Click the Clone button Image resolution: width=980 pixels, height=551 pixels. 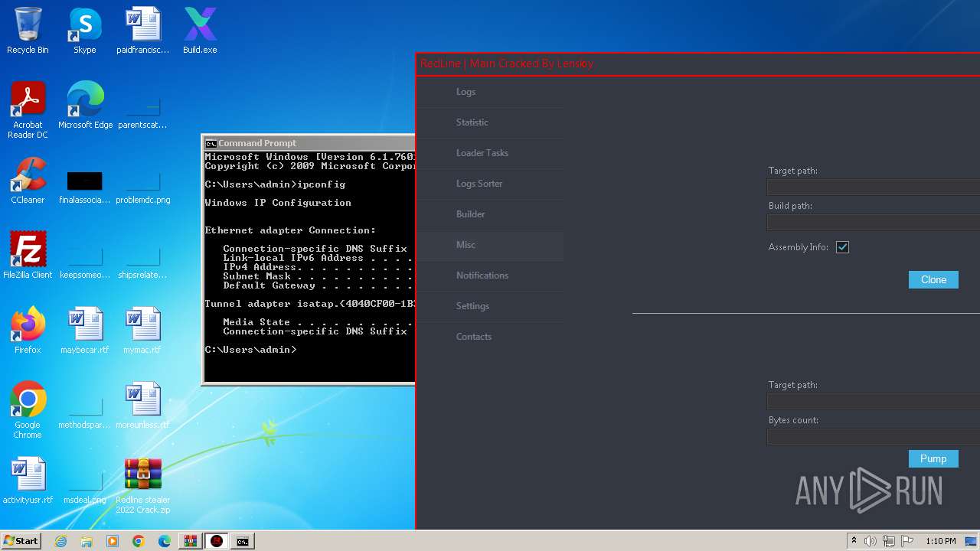click(x=933, y=279)
